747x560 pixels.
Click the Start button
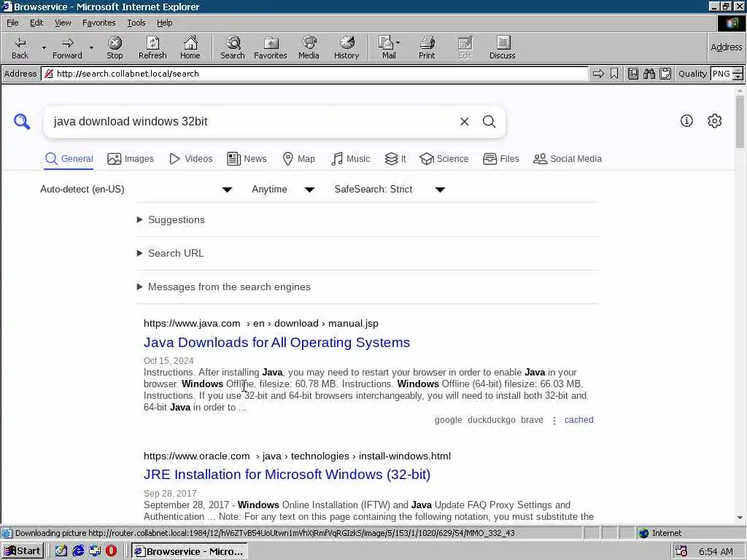click(23, 551)
